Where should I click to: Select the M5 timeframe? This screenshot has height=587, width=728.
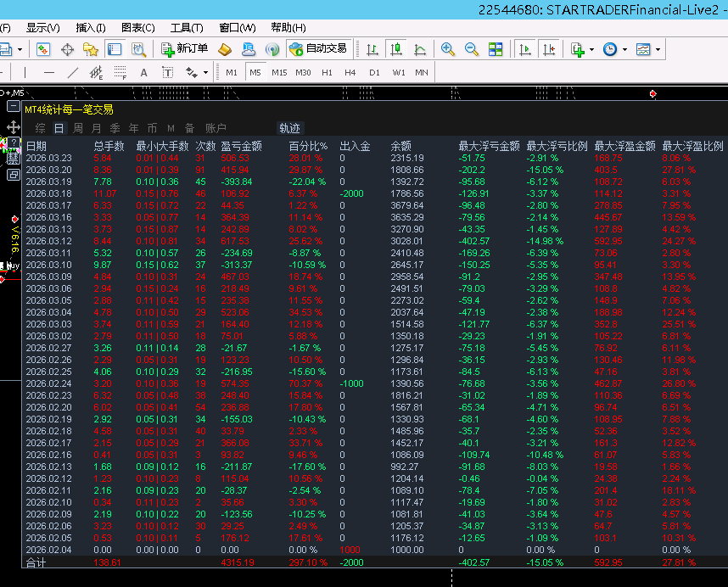click(x=255, y=72)
